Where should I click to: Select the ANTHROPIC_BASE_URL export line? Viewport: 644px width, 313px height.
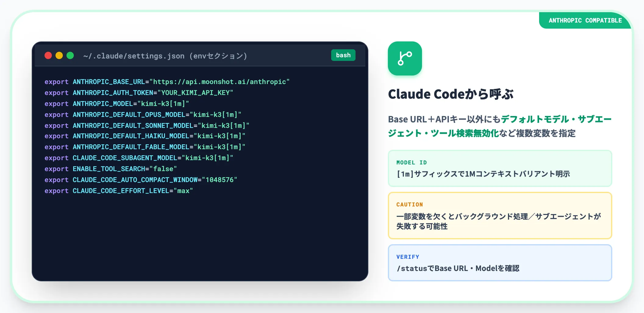coord(167,82)
